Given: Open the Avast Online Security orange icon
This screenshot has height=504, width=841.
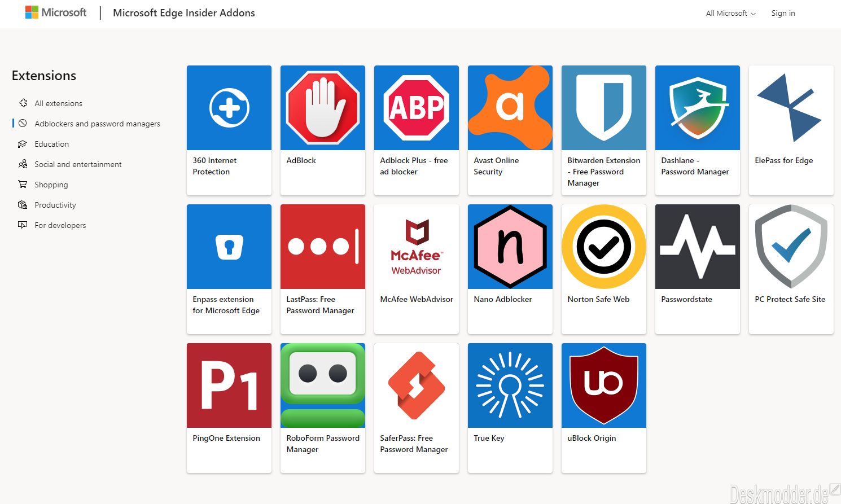Looking at the screenshot, I should tap(510, 108).
